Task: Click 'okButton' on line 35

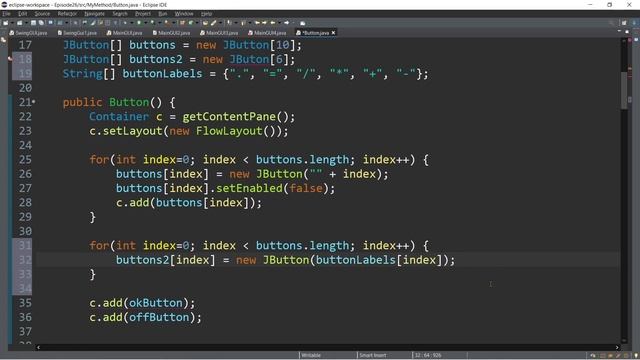Action: pyautogui.click(x=156, y=303)
